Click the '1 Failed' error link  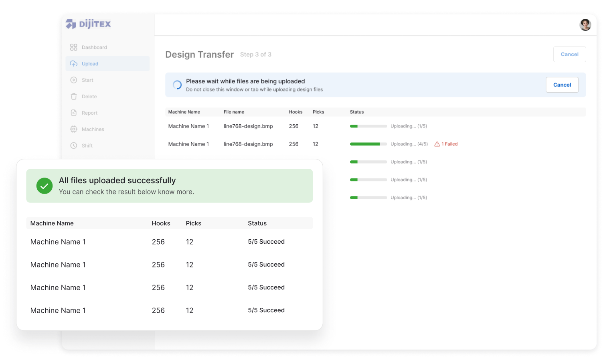pos(449,144)
